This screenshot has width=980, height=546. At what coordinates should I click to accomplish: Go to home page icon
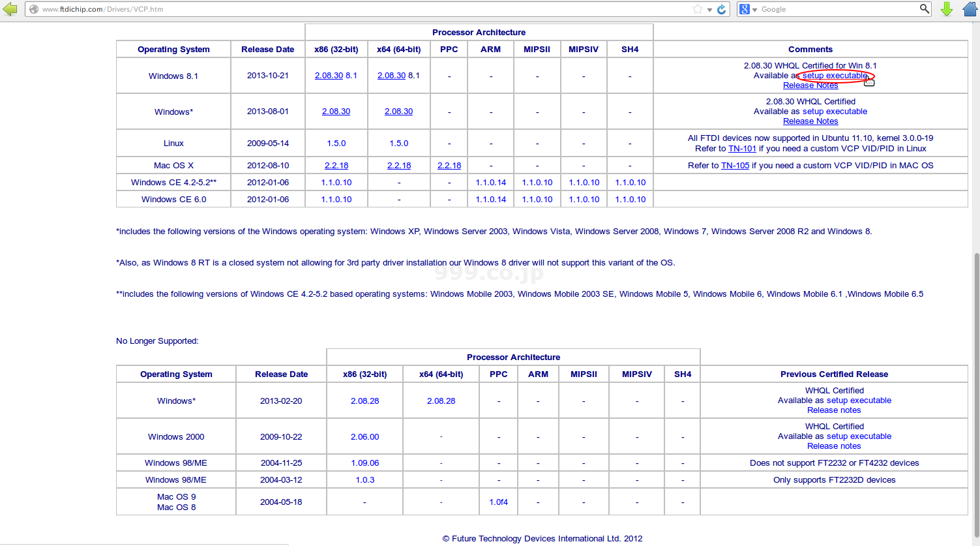pos(970,9)
